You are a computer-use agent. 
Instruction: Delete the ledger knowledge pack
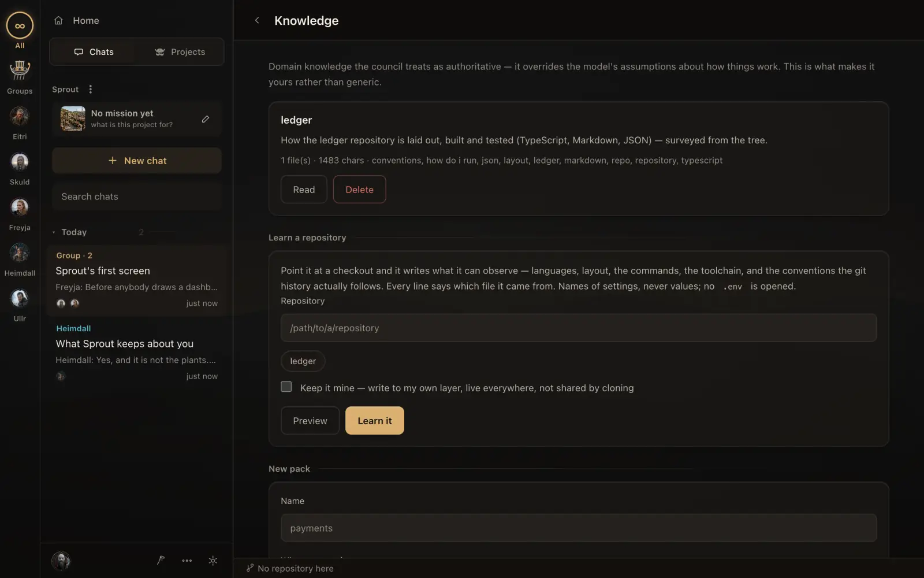click(x=359, y=190)
